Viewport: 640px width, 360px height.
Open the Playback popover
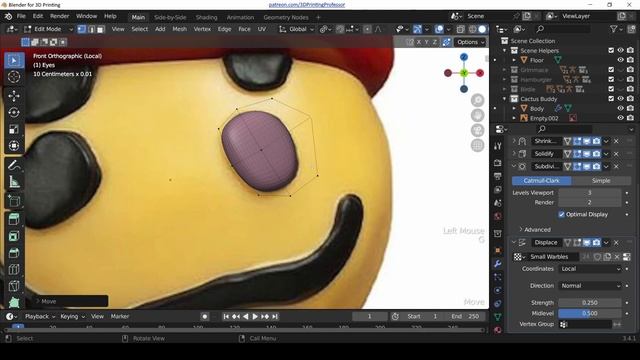click(40, 316)
